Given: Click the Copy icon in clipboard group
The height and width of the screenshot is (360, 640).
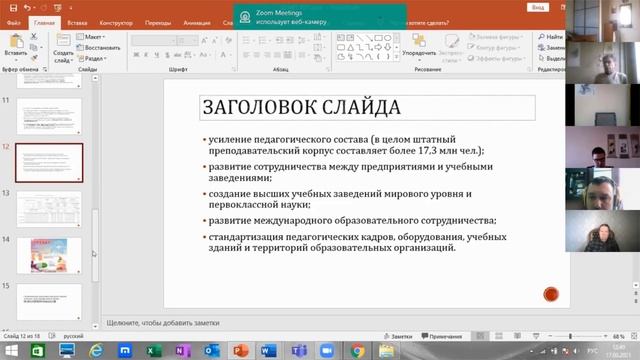Looking at the screenshot, I should click(34, 47).
